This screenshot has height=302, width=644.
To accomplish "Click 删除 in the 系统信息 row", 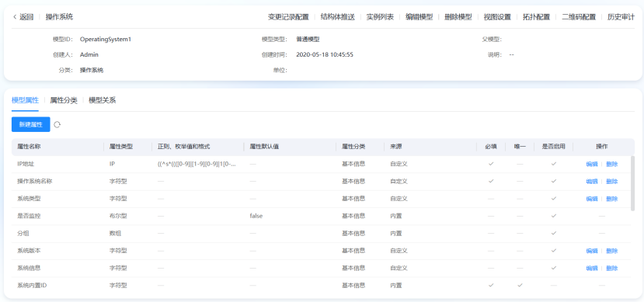I will [612, 268].
